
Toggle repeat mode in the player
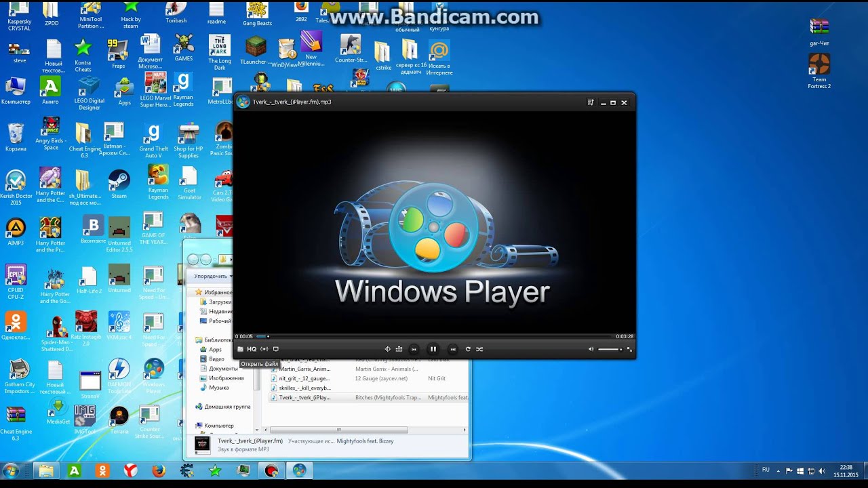coord(467,349)
